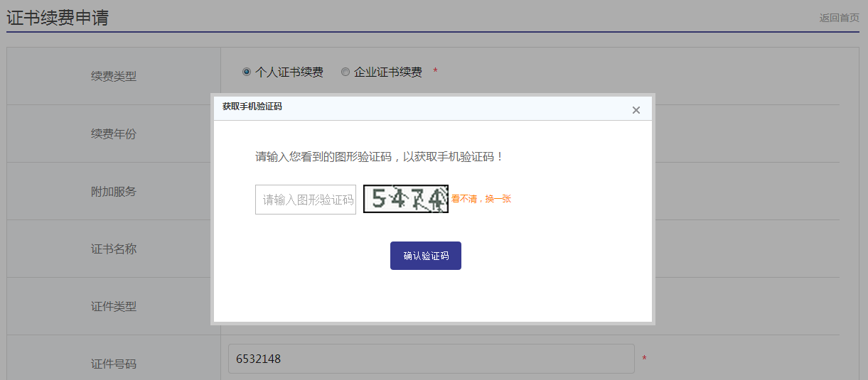868x380 pixels.
Task: Select the 企业证书续费 radio button
Action: pos(345,72)
